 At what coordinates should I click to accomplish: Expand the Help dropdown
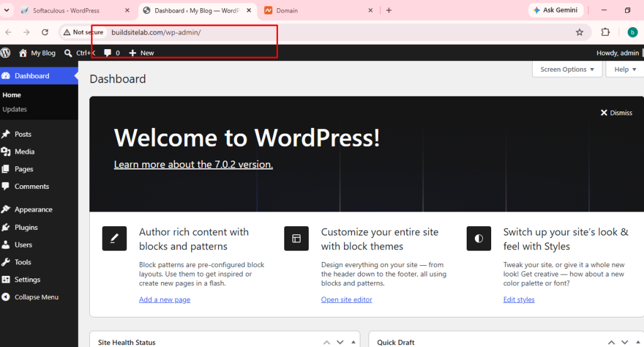pyautogui.click(x=625, y=69)
